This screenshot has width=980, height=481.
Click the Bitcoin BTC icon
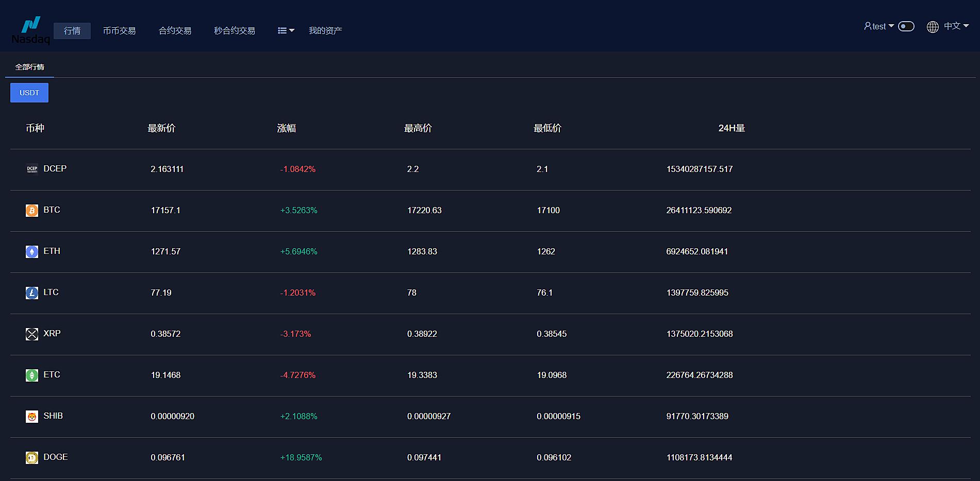point(32,210)
